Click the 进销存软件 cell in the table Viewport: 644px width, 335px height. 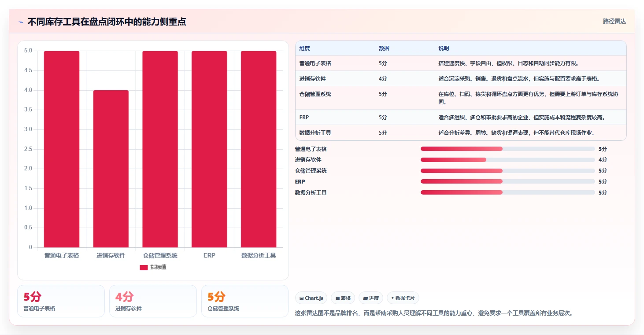click(312, 79)
